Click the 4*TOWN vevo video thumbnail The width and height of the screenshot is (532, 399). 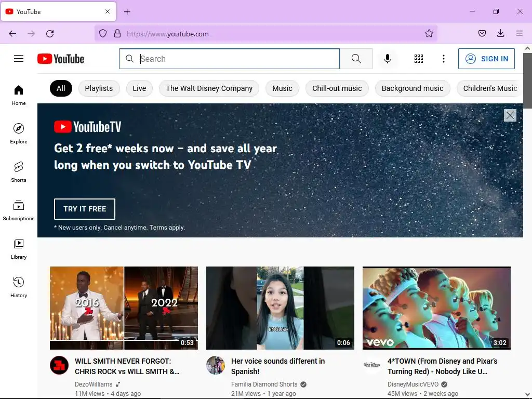click(x=436, y=308)
